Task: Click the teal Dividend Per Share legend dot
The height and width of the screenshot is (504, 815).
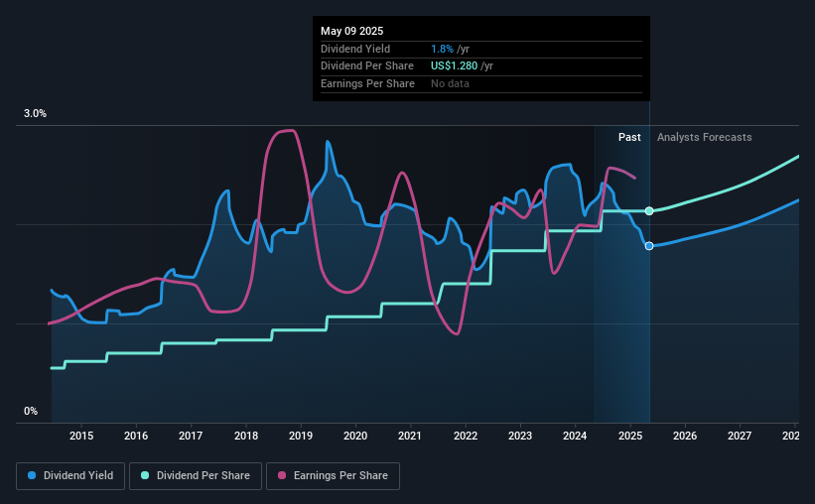Action: (145, 475)
